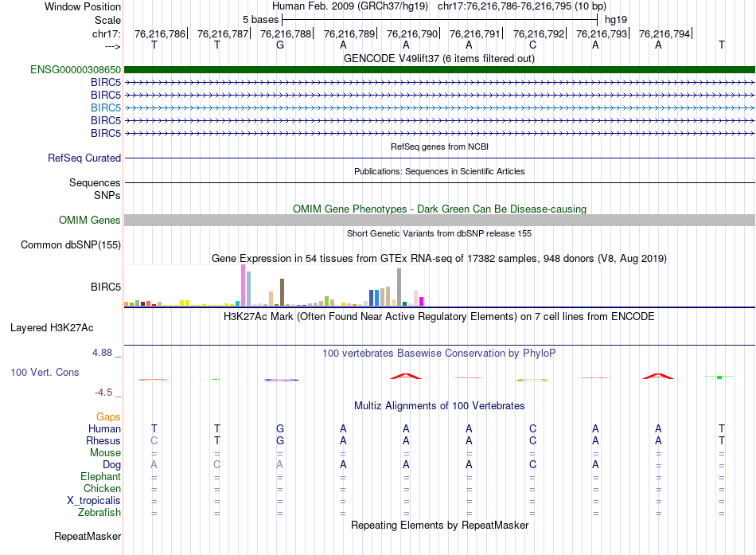Click the light blue BIRC5 transcript label

(106, 107)
